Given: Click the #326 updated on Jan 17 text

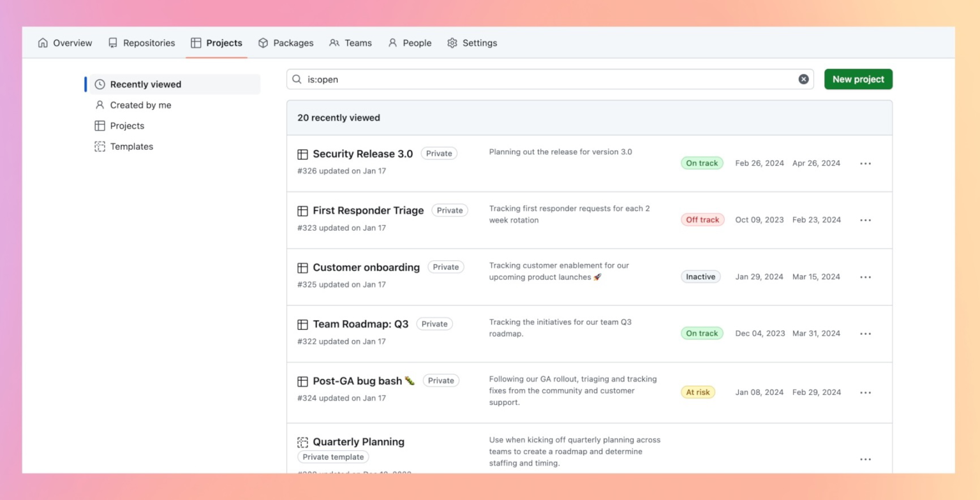Looking at the screenshot, I should [x=341, y=171].
